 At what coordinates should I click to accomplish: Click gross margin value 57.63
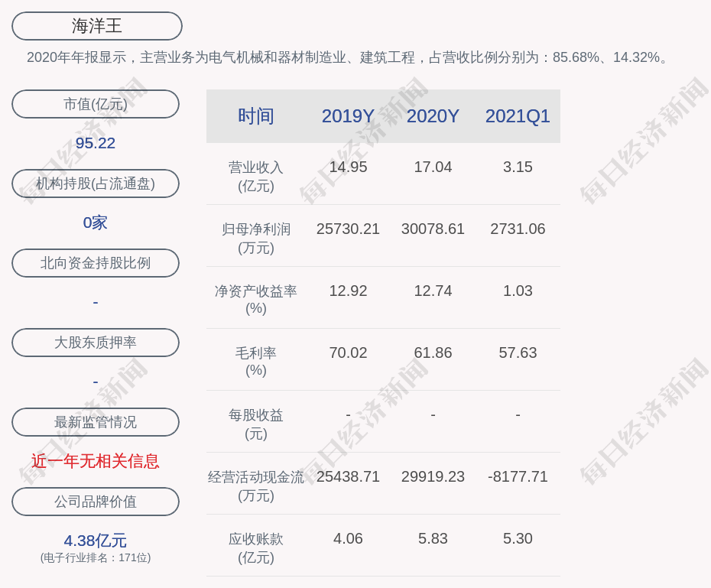pyautogui.click(x=518, y=352)
